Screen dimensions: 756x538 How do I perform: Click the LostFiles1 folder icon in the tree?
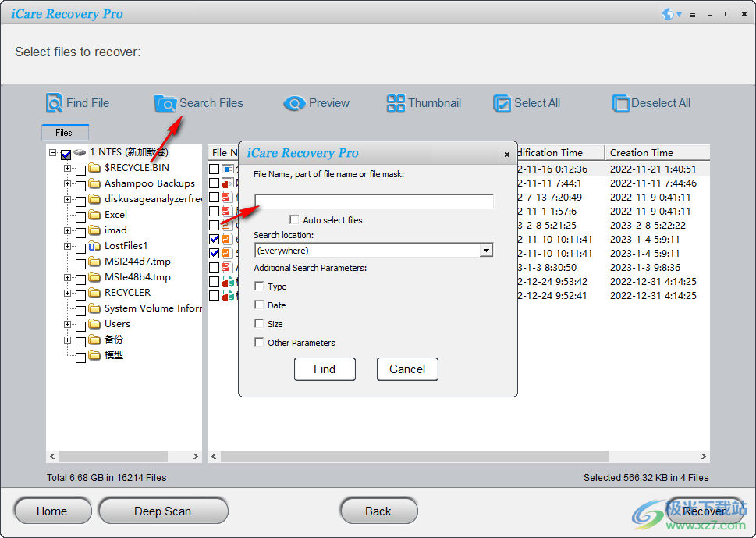click(x=94, y=245)
